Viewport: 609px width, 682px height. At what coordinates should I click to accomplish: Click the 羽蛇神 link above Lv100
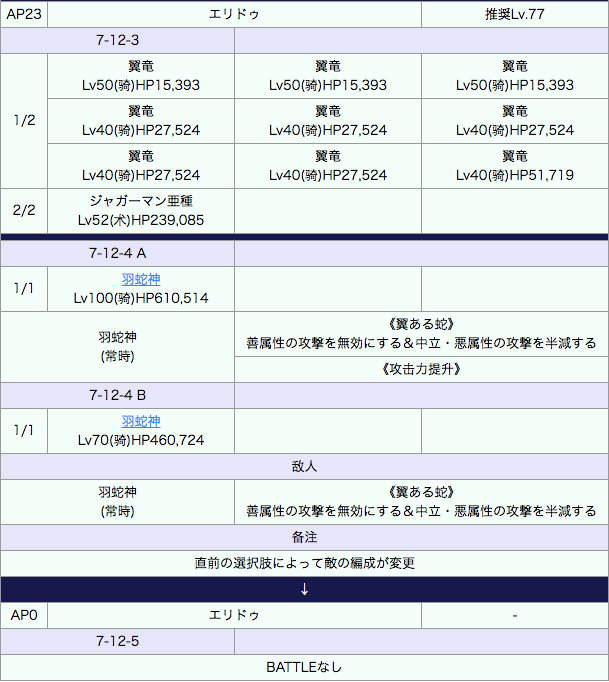(x=140, y=281)
